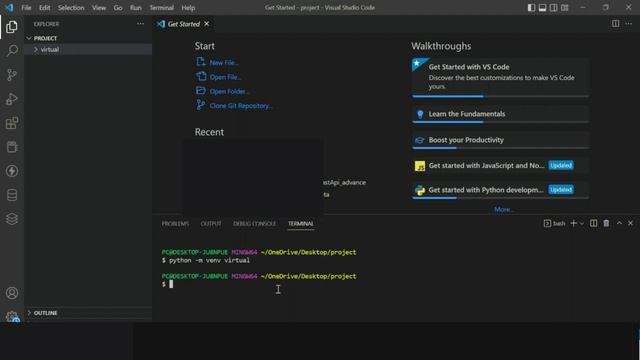Open the Search view in activity bar
Screen dimensions: 640x360
[12, 51]
